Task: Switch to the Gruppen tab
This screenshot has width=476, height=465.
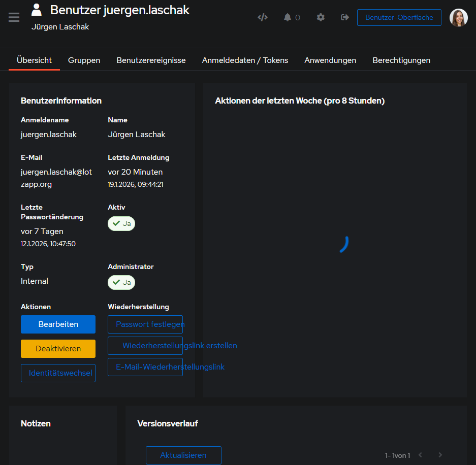Action: click(x=84, y=60)
